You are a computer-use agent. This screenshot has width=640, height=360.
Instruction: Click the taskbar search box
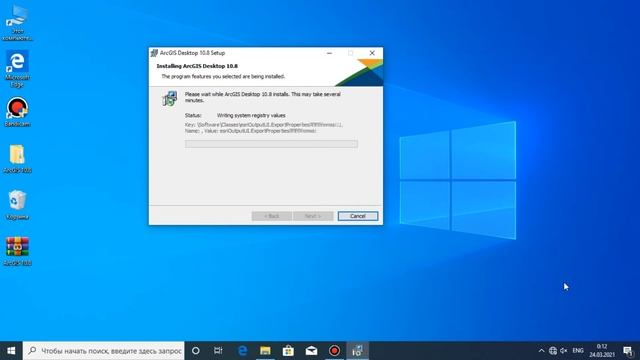tap(104, 351)
